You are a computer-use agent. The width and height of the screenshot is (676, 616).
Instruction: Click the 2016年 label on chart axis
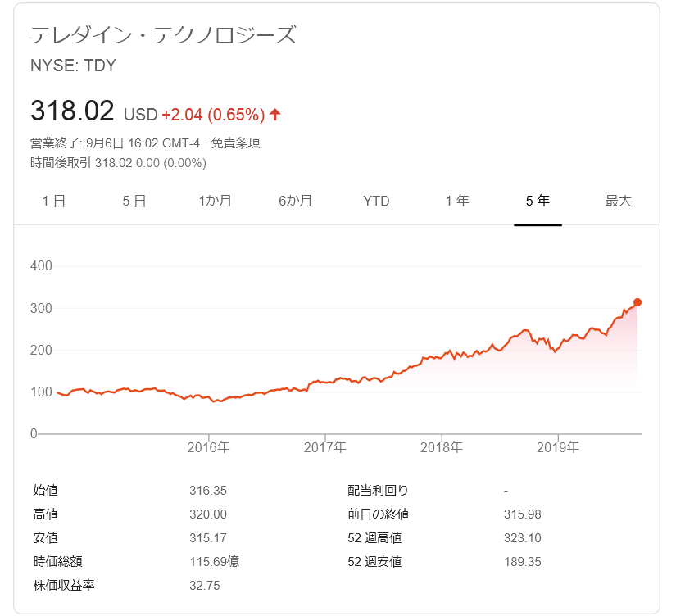point(209,447)
